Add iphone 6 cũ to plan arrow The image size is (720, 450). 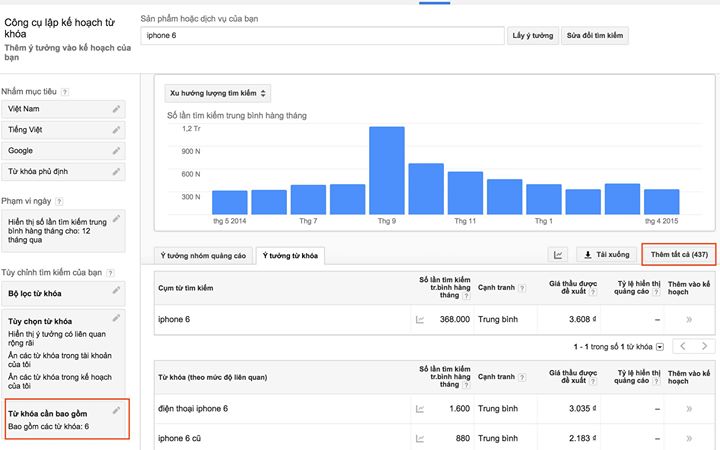[689, 439]
